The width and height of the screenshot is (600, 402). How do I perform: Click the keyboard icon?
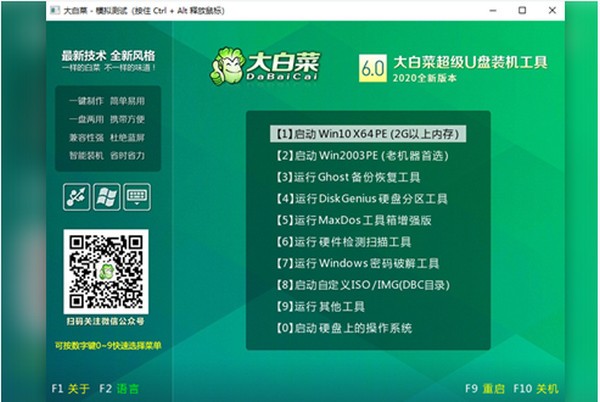click(137, 197)
